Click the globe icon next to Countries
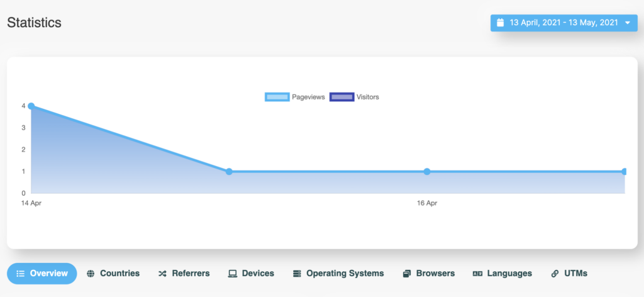644x297 pixels. (x=91, y=274)
